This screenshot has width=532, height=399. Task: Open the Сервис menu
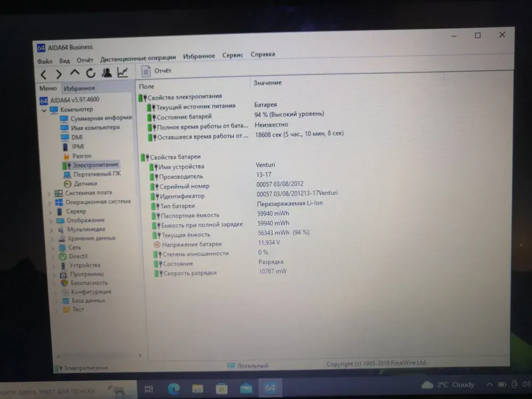pos(232,55)
